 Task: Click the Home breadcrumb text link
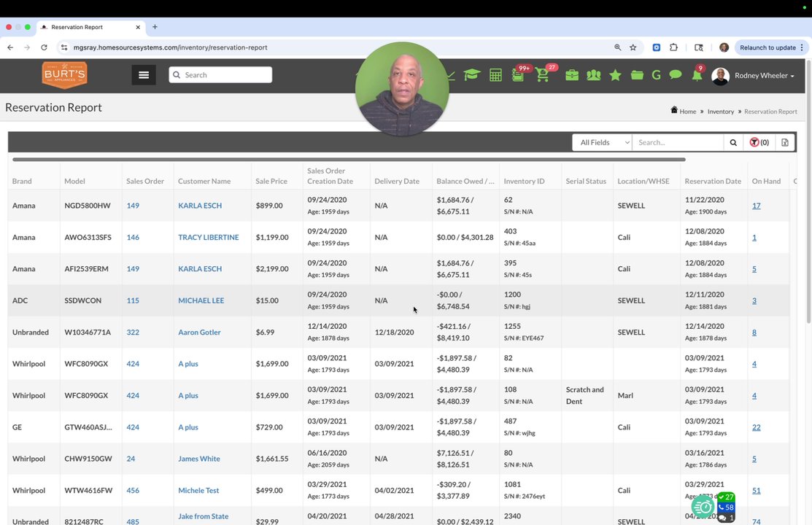click(x=688, y=112)
